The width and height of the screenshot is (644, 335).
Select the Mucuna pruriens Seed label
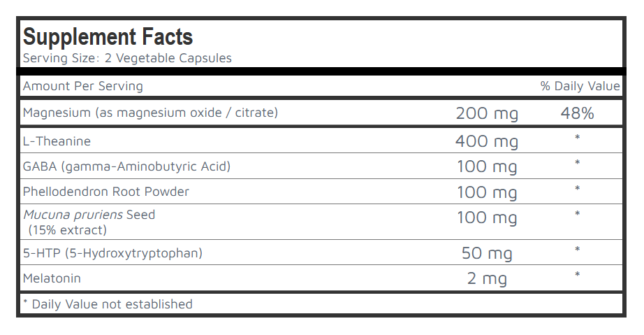89,215
